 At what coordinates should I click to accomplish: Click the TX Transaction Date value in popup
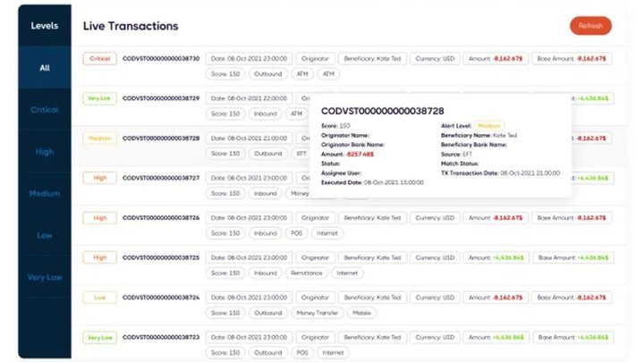[x=530, y=173]
